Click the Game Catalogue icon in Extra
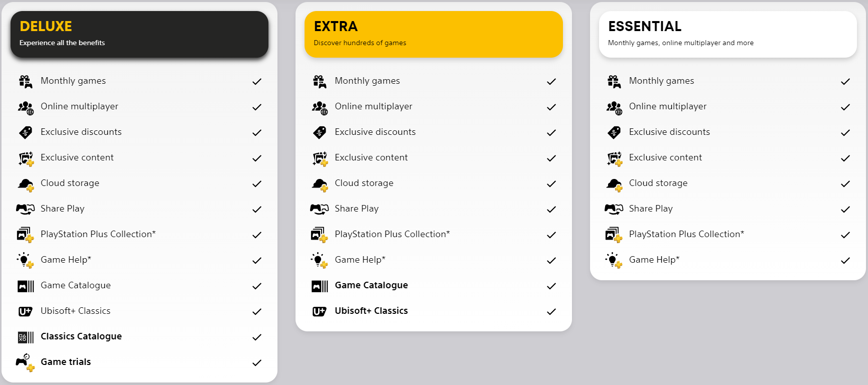The image size is (868, 385). pos(320,286)
